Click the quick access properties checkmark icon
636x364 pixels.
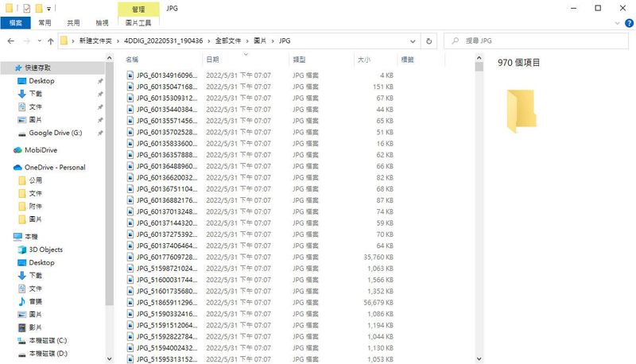click(26, 8)
